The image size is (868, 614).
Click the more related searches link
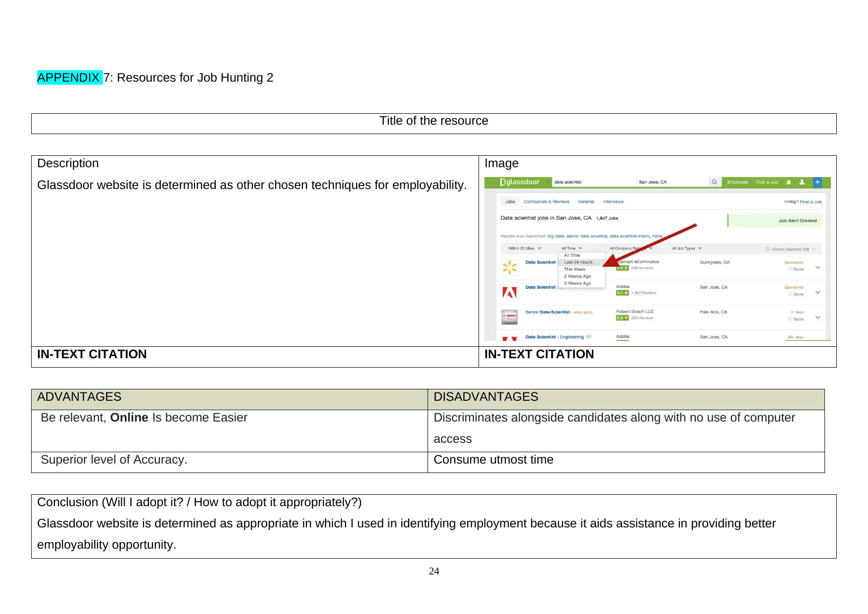click(x=657, y=236)
